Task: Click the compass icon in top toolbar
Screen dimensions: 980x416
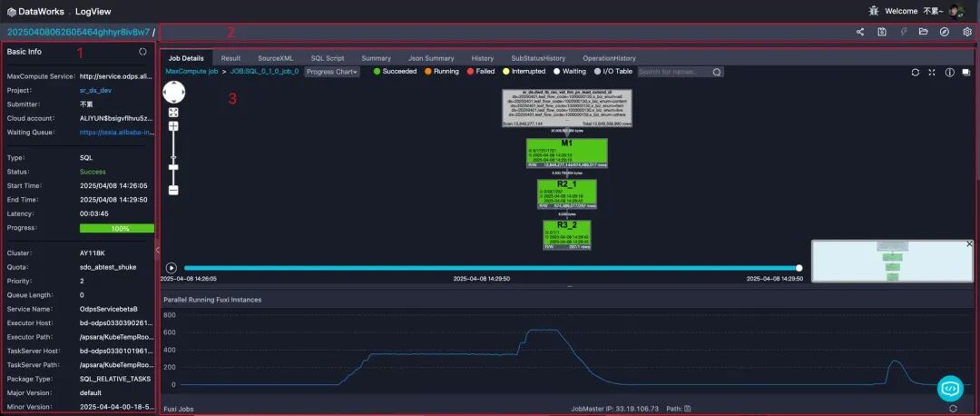Action: (945, 32)
